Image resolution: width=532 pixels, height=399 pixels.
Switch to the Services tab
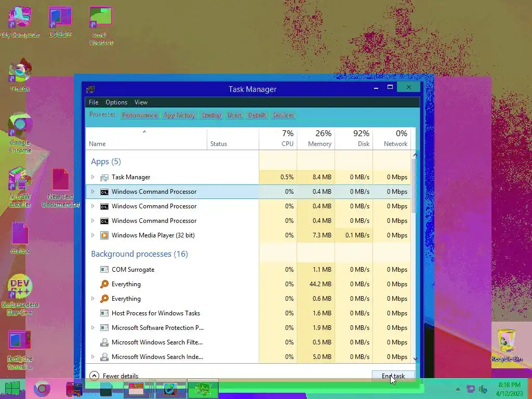point(284,115)
